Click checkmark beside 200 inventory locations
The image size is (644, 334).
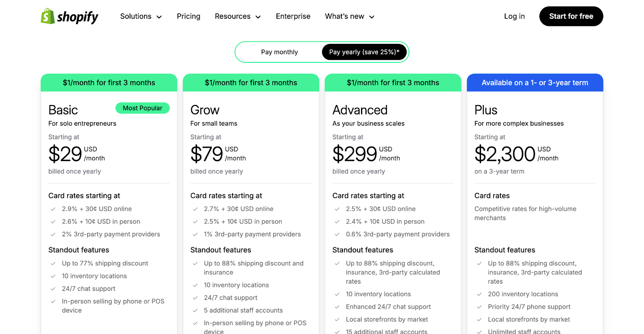479,295
